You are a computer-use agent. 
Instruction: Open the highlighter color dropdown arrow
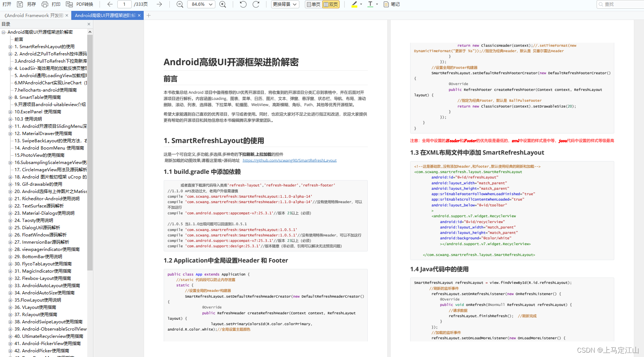pyautogui.click(x=361, y=4)
